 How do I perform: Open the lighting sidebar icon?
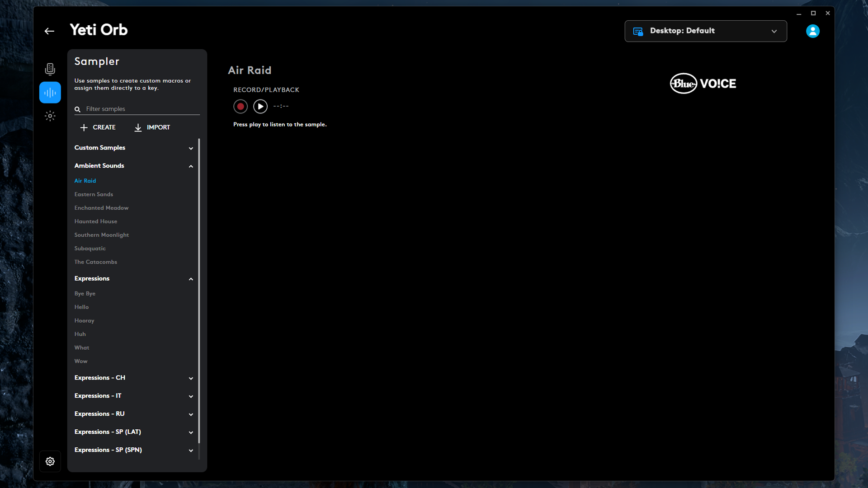tap(50, 116)
